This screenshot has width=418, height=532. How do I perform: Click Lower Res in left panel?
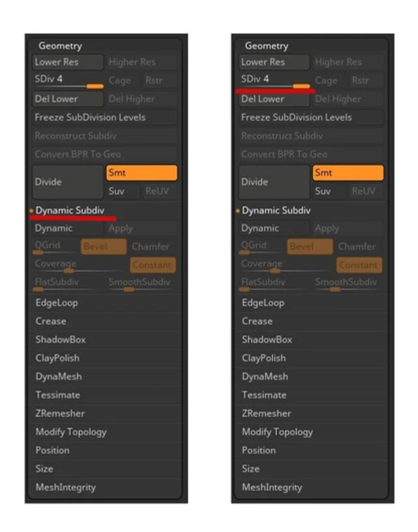pyautogui.click(x=68, y=62)
